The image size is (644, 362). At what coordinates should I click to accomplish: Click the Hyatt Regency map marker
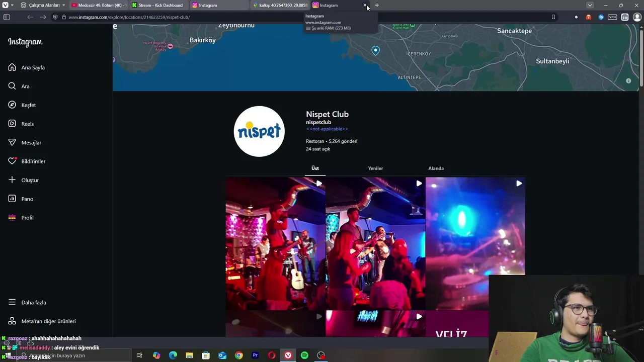point(170,46)
